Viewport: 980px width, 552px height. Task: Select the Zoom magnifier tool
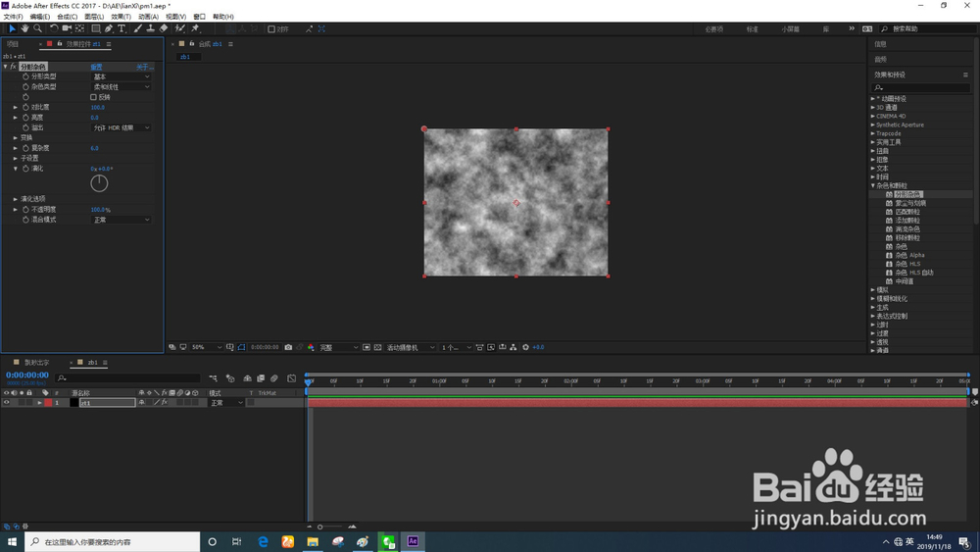37,28
